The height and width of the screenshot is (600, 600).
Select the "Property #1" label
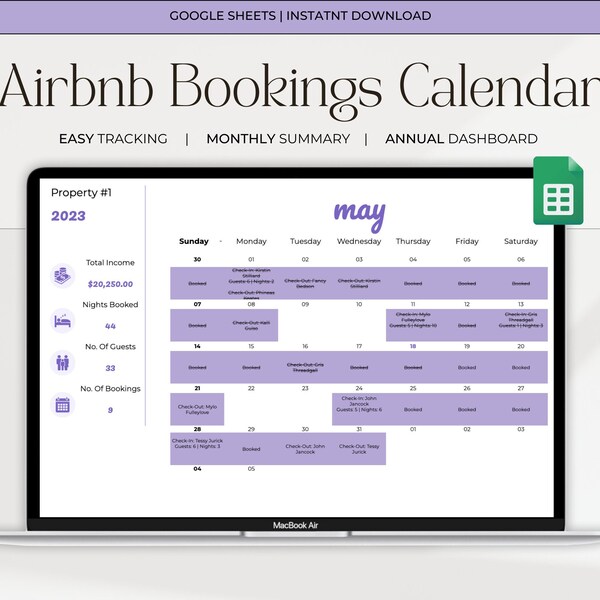pos(81,192)
